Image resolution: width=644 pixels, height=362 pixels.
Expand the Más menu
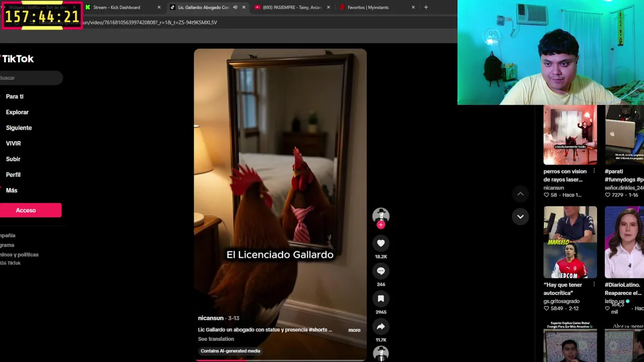pos(12,191)
